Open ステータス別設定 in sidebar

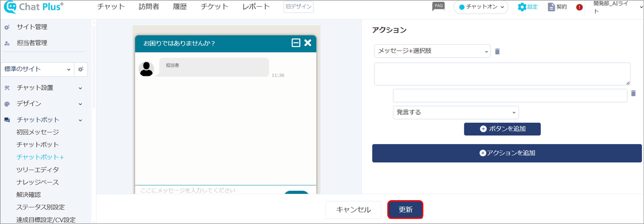click(x=40, y=207)
